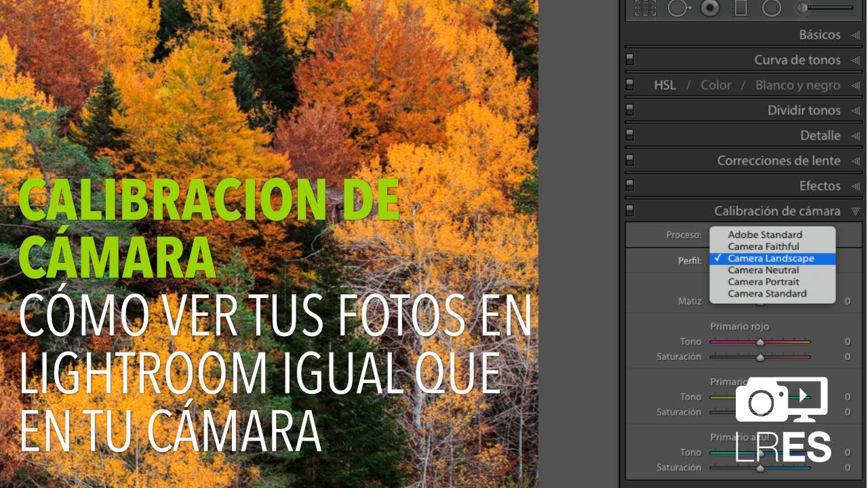Expand the Efectos panel triangle
Viewport: 868px width, 488px height.
point(854,186)
